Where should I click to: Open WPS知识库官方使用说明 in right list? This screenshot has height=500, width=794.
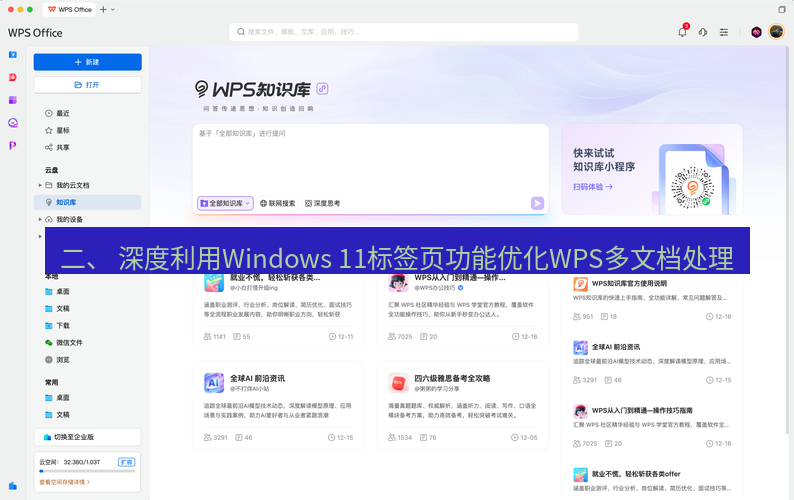[x=652, y=299]
